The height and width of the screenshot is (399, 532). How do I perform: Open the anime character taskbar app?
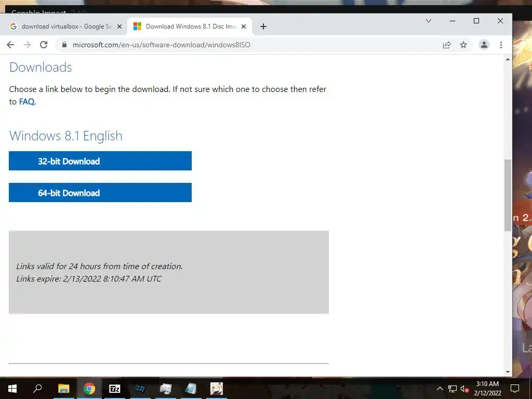point(217,389)
